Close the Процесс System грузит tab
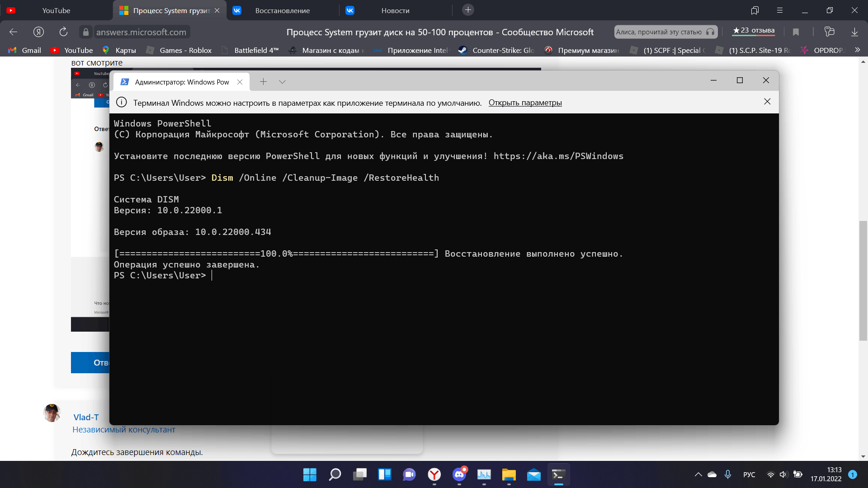The image size is (868, 488). coord(217,10)
